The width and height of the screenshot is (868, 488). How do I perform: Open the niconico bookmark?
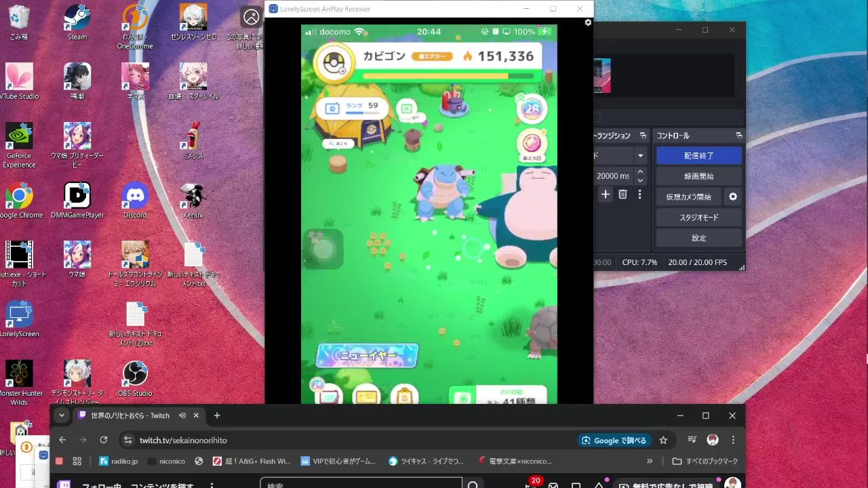click(166, 461)
